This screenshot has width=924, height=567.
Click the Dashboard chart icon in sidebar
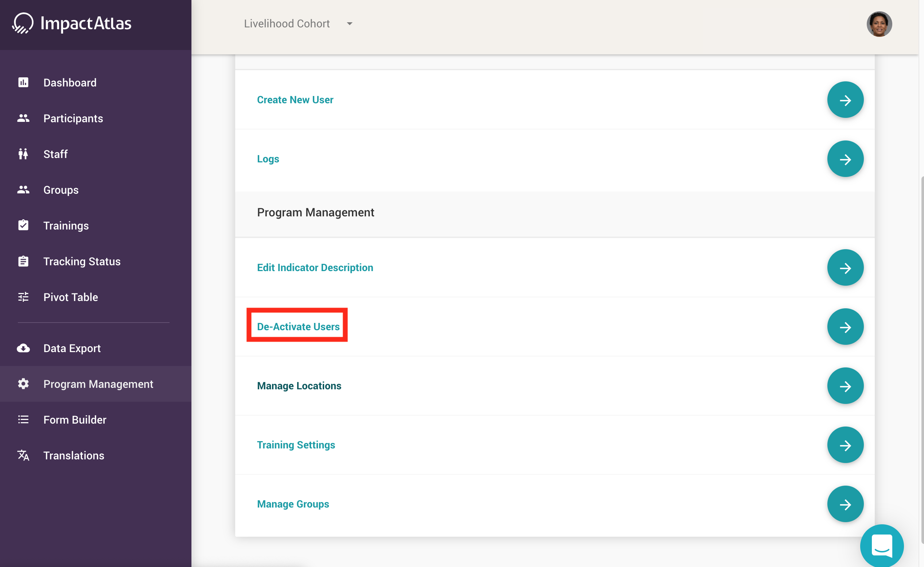pyautogui.click(x=23, y=82)
